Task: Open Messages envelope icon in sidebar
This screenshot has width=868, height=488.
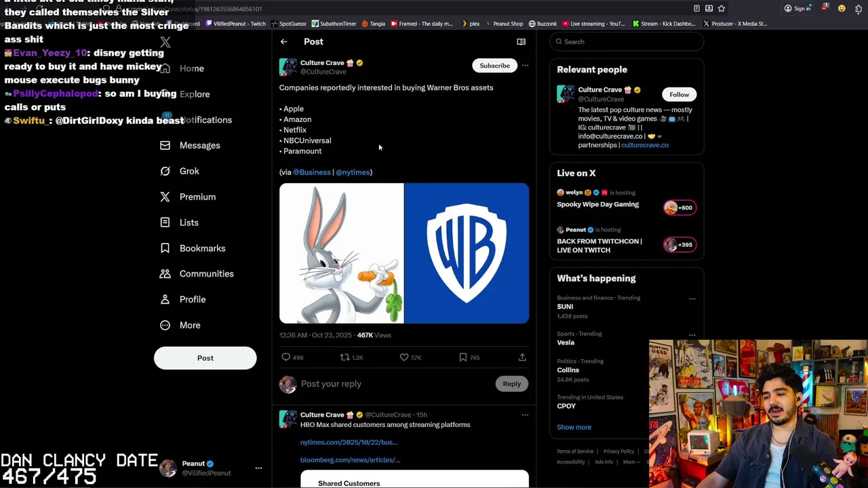Action: pos(165,145)
